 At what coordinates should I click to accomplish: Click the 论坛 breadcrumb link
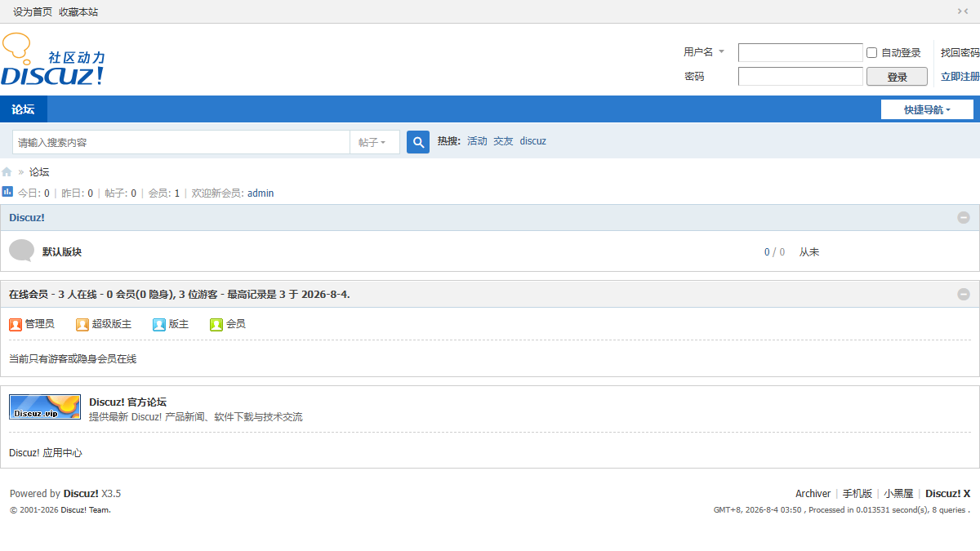point(39,172)
